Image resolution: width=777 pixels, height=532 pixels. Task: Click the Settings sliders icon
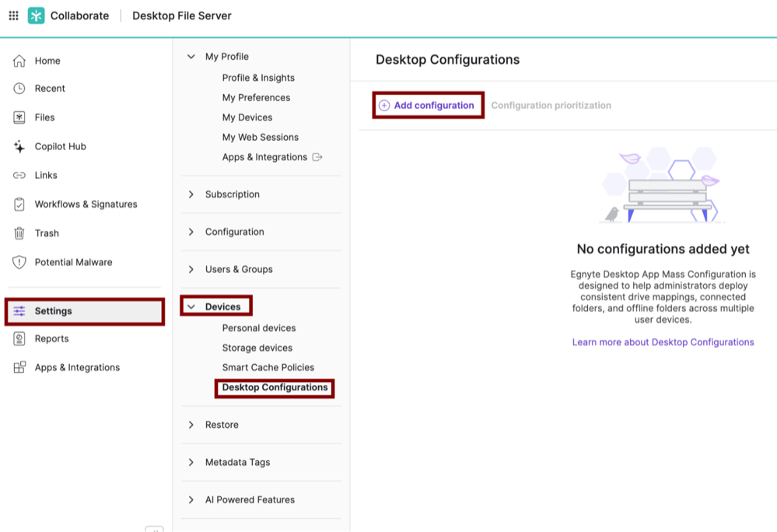(19, 311)
